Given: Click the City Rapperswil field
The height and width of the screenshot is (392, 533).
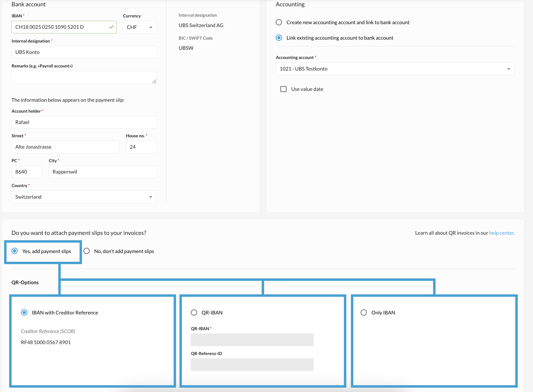Looking at the screenshot, I should (x=103, y=172).
